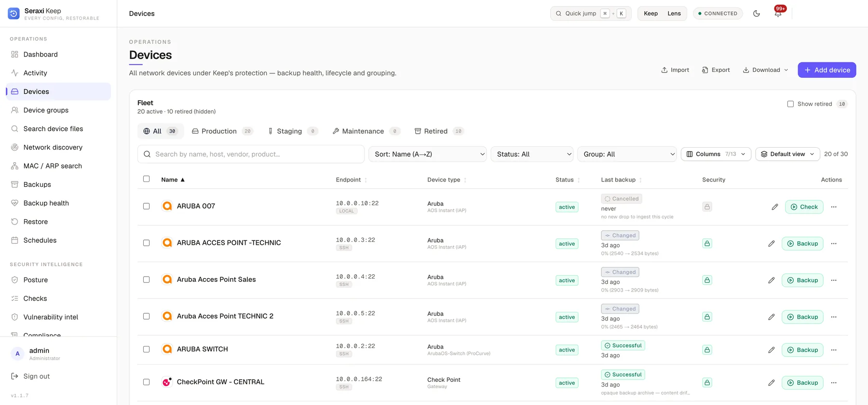Open the Default view dropdown
The image size is (868, 405).
[788, 154]
